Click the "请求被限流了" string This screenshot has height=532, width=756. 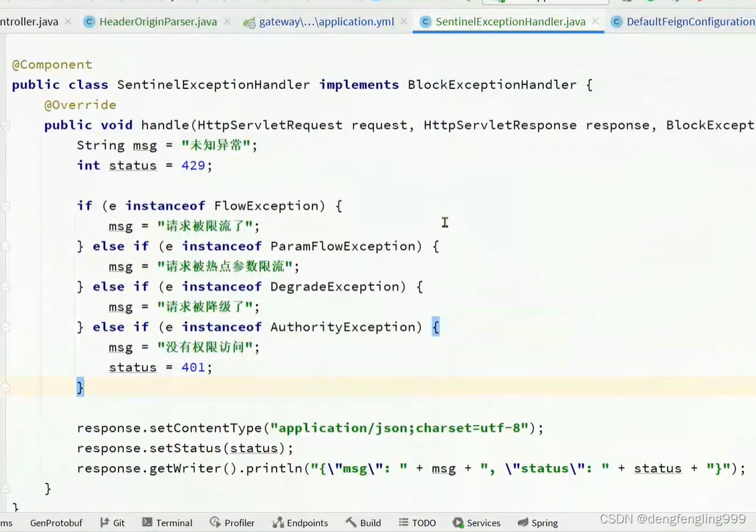[x=205, y=226]
